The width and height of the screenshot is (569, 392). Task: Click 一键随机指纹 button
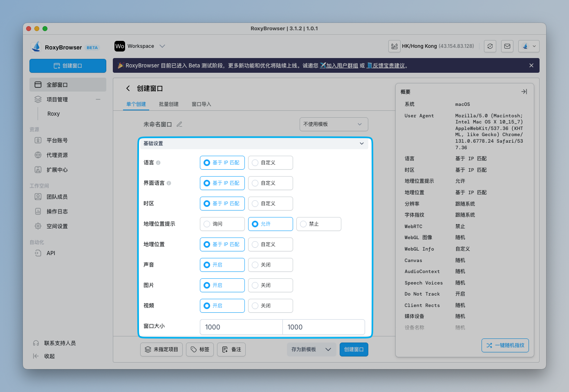505,345
